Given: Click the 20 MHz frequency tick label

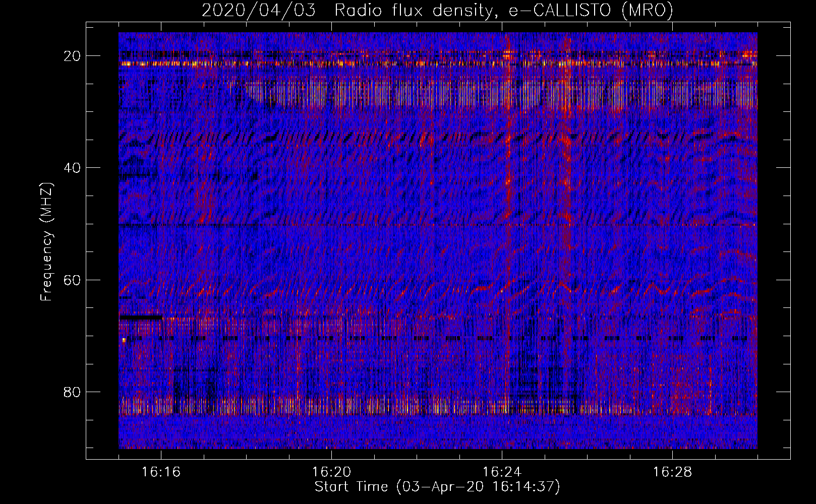Looking at the screenshot, I should [x=73, y=56].
